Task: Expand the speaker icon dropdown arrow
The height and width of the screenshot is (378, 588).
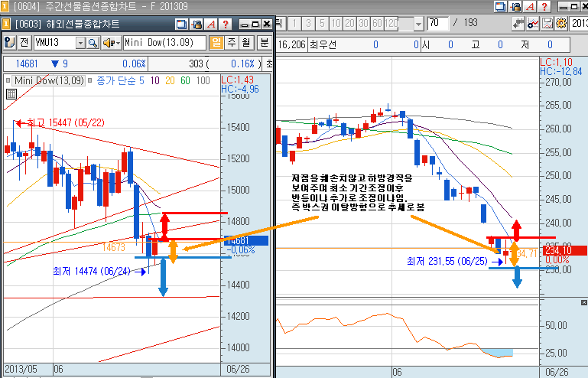Action: click(118, 44)
